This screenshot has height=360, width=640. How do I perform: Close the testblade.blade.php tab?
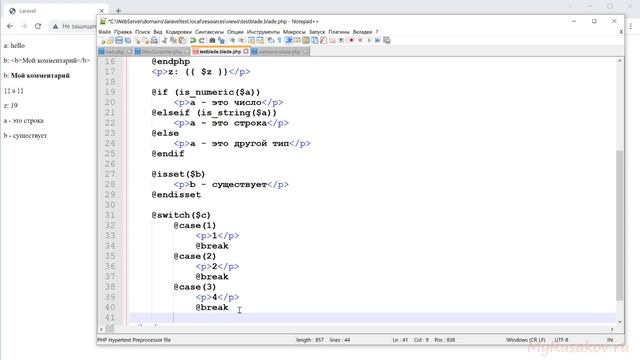coord(246,52)
